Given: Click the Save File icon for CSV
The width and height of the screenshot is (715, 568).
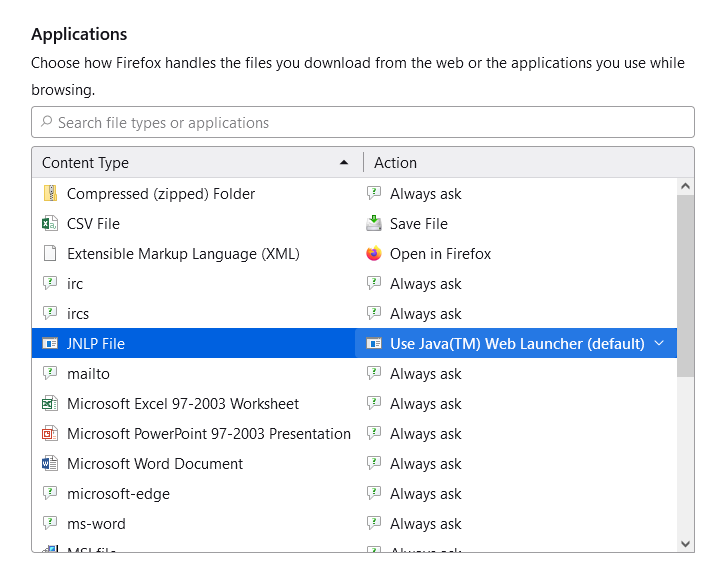Looking at the screenshot, I should [x=374, y=223].
